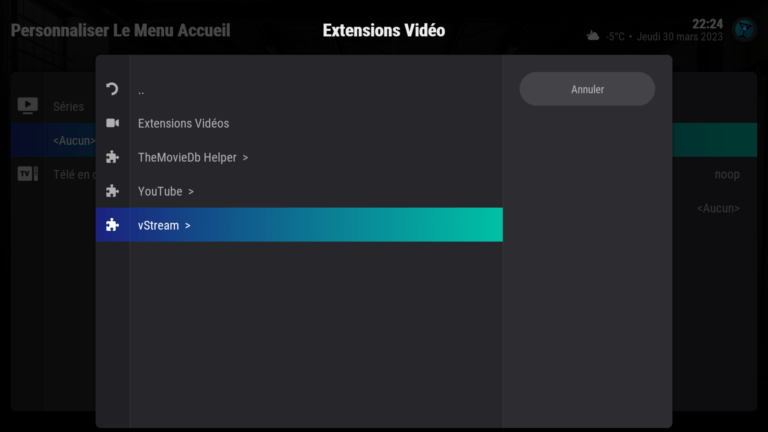Image resolution: width=768 pixels, height=432 pixels.
Task: Choose the YouTube label in the list
Action: point(160,191)
